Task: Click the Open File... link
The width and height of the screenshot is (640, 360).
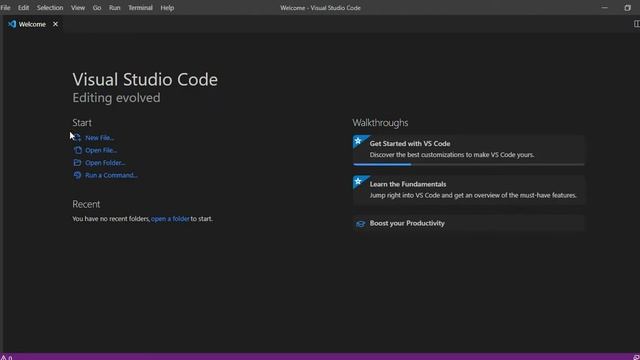Action: coord(101,150)
